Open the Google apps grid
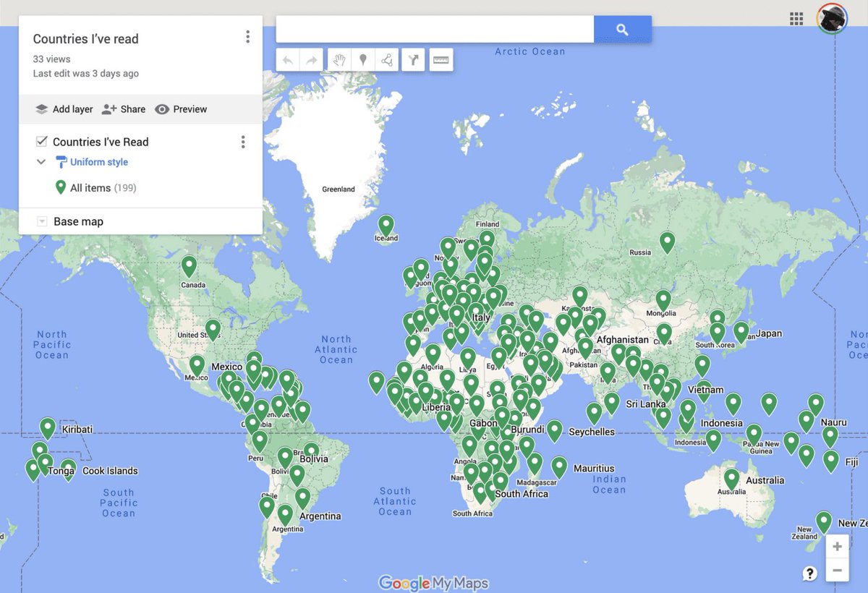The width and height of the screenshot is (868, 593). click(x=796, y=19)
